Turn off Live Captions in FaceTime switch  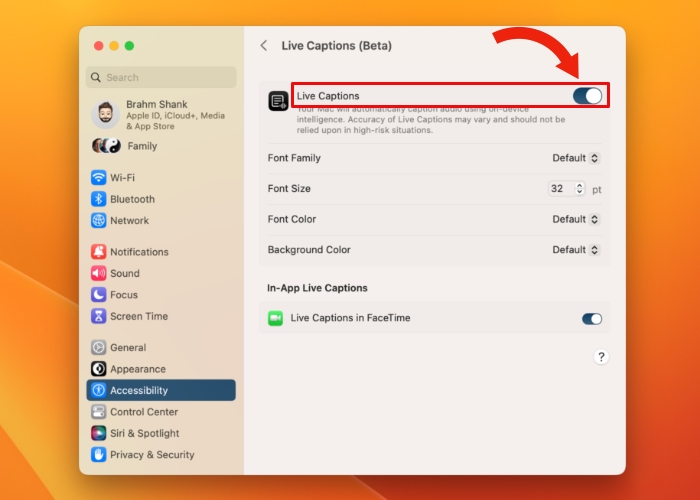pos(592,319)
